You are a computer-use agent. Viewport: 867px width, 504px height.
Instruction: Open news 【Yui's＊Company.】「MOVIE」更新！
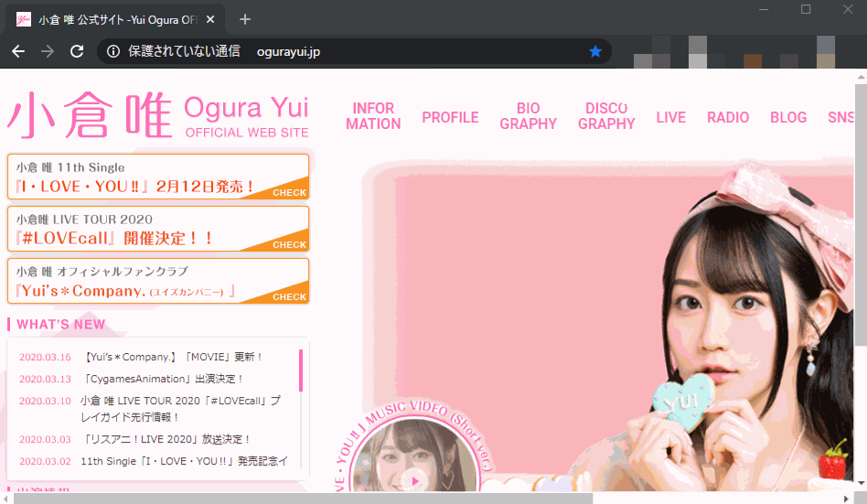173,357
